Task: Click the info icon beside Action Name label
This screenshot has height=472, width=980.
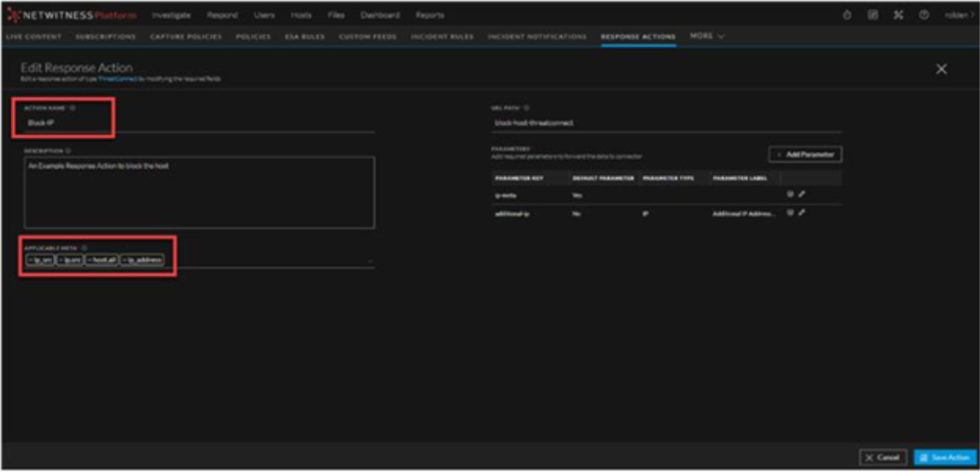Action: tap(73, 107)
